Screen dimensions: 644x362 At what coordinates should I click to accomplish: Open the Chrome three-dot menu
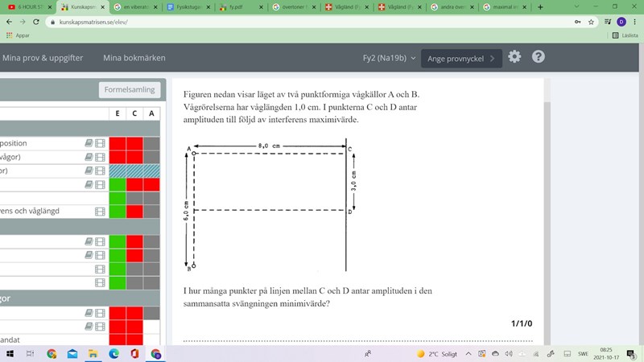634,22
